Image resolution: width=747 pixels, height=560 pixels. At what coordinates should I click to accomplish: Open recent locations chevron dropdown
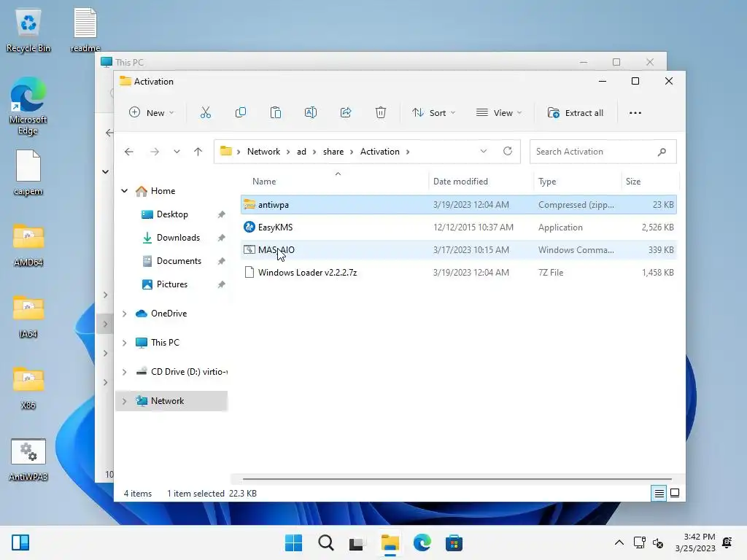coord(177,152)
